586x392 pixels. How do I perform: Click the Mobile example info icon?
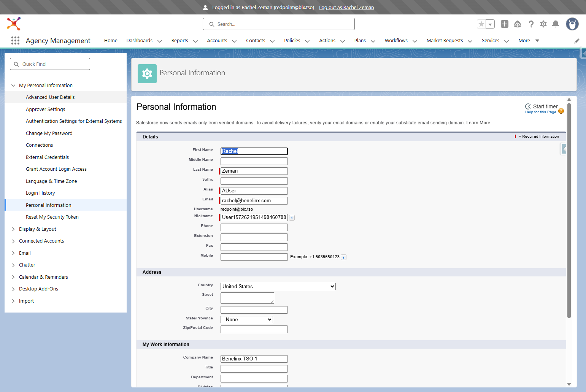pos(343,257)
